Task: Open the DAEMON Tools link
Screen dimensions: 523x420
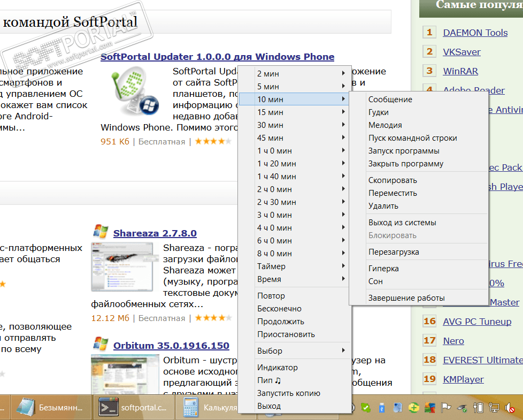Action: tap(475, 33)
